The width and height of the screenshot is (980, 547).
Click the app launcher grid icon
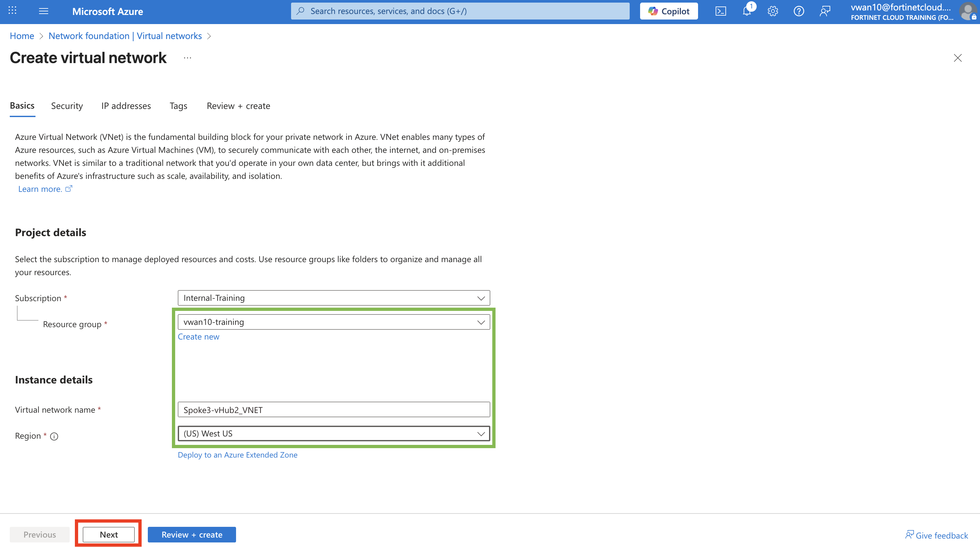(12, 11)
